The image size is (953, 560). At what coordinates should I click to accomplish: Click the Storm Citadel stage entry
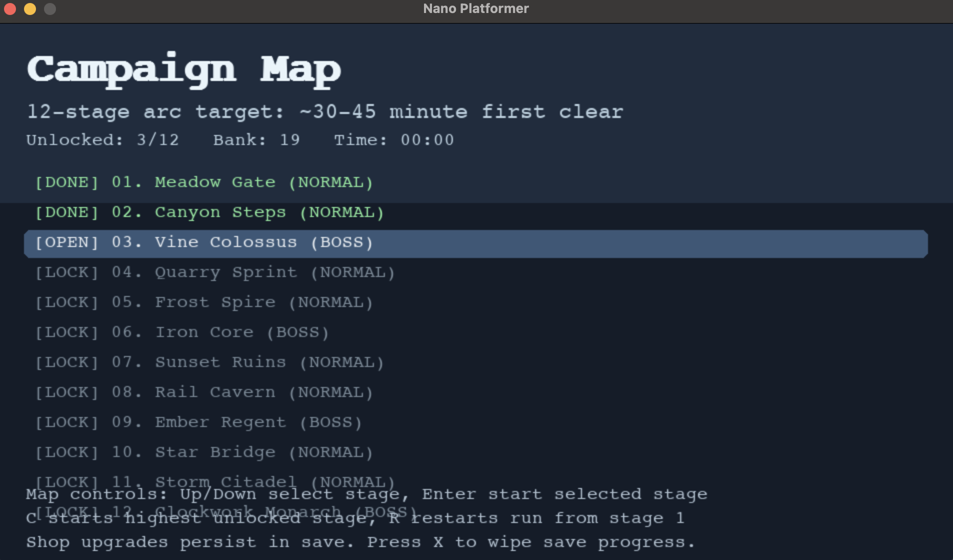point(214,481)
